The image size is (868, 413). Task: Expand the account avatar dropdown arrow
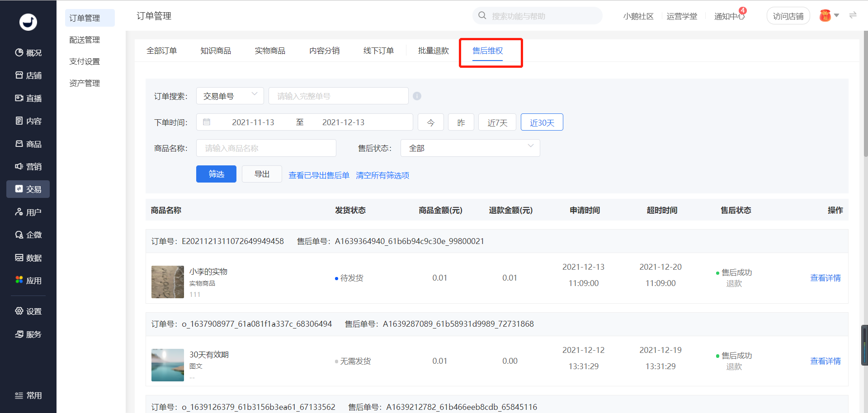pos(836,15)
